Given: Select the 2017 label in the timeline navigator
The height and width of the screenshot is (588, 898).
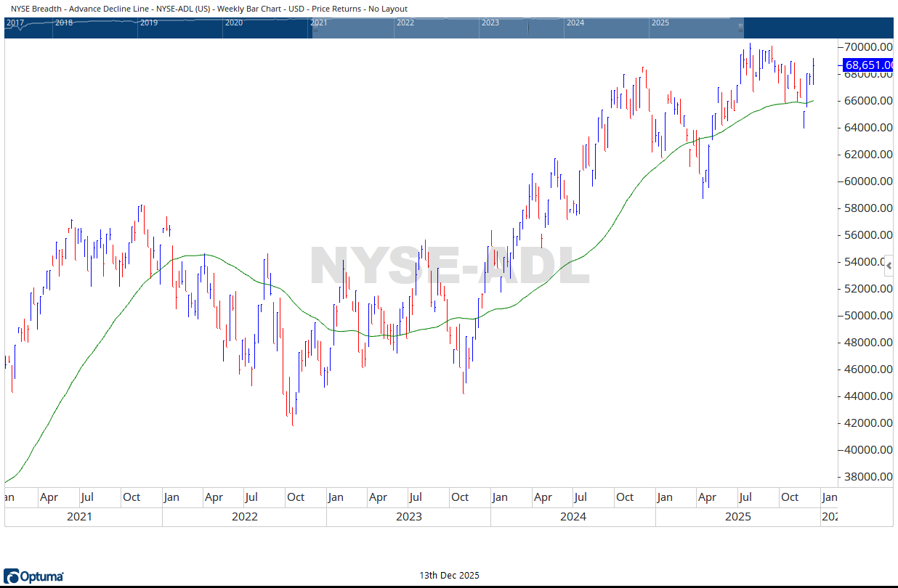Looking at the screenshot, I should 17,23.
